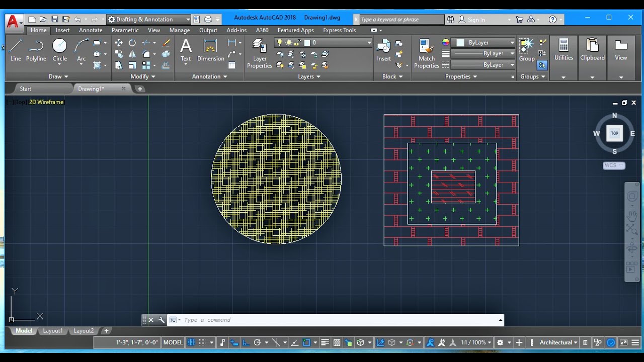Switch to the Annotate ribbon tab

point(91,30)
